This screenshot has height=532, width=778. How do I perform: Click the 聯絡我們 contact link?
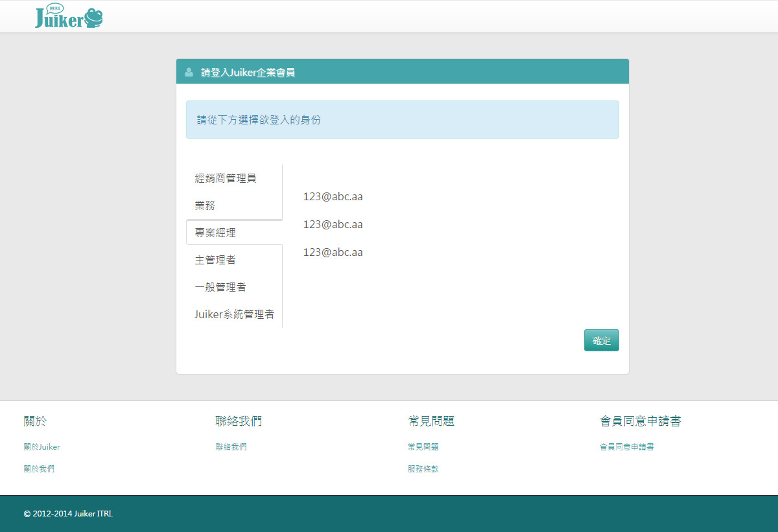pos(231,446)
